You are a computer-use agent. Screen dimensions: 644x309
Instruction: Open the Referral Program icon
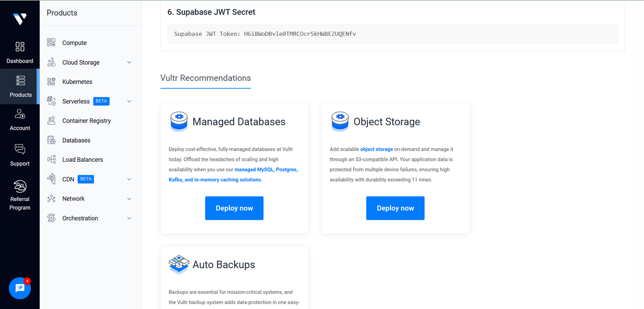point(20,186)
